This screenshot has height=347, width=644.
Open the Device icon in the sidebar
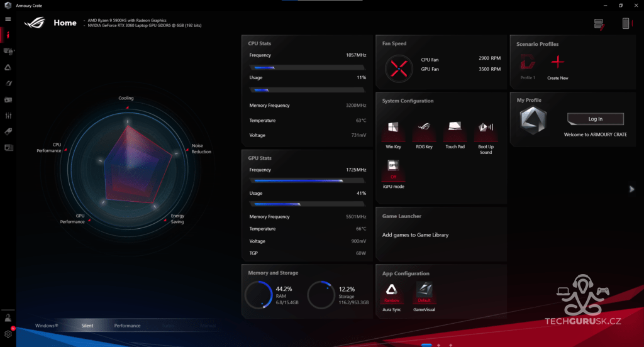(8, 51)
